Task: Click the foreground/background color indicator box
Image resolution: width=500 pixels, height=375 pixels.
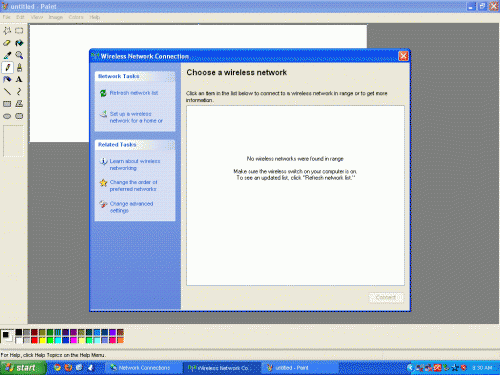Action: click(x=7, y=336)
